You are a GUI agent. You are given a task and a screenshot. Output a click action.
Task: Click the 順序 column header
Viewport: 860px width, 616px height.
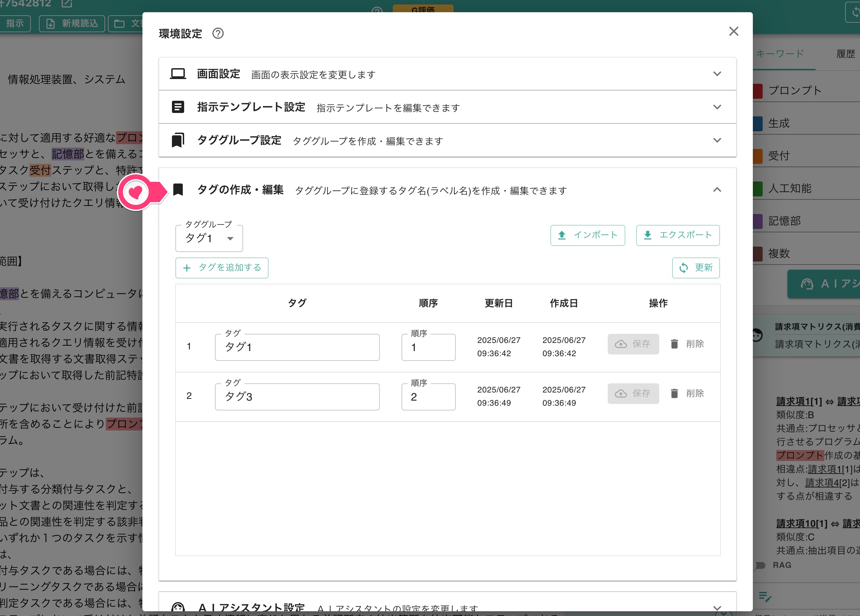[x=428, y=303]
